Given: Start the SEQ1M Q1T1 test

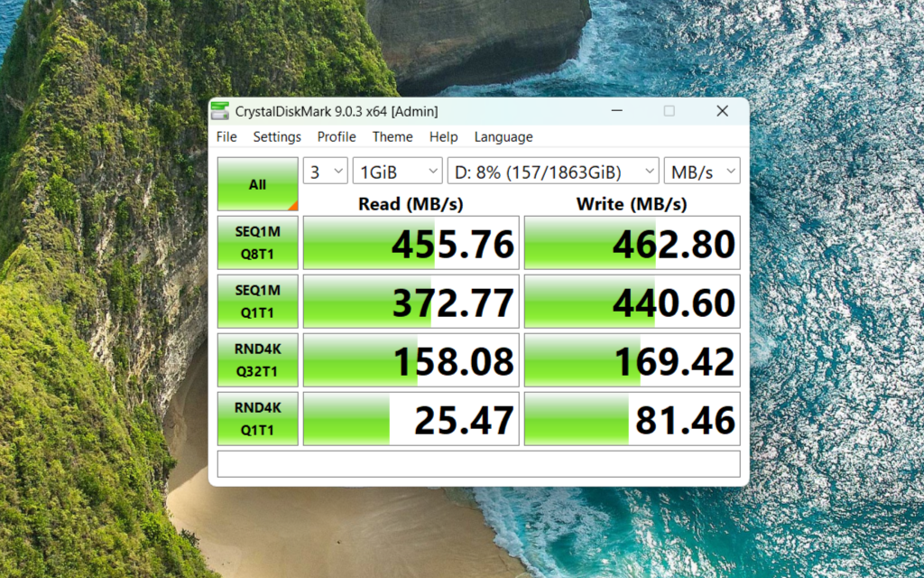Looking at the screenshot, I should 257,302.
